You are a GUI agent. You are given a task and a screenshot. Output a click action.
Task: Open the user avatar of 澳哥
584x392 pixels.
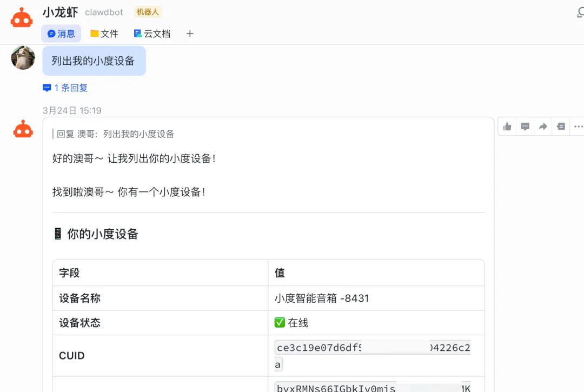23,58
